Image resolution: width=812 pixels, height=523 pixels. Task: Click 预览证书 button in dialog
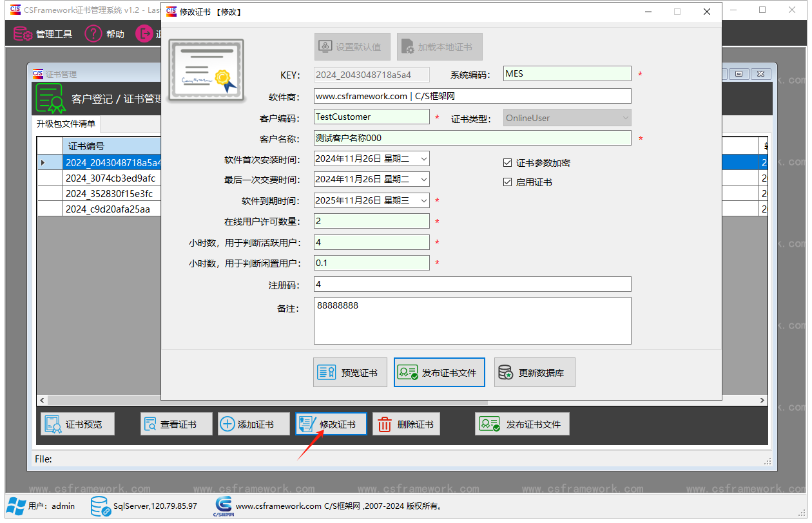pos(350,373)
